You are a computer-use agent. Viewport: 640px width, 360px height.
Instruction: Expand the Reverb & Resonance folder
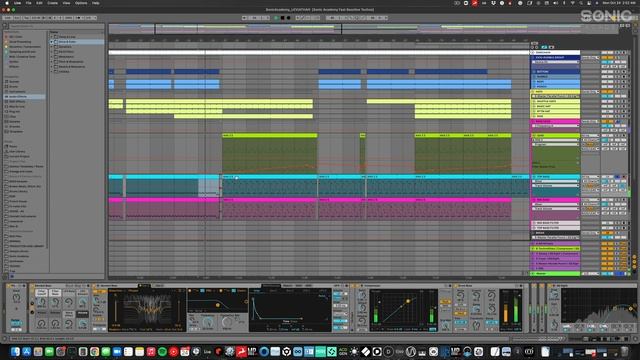[x=52, y=67]
